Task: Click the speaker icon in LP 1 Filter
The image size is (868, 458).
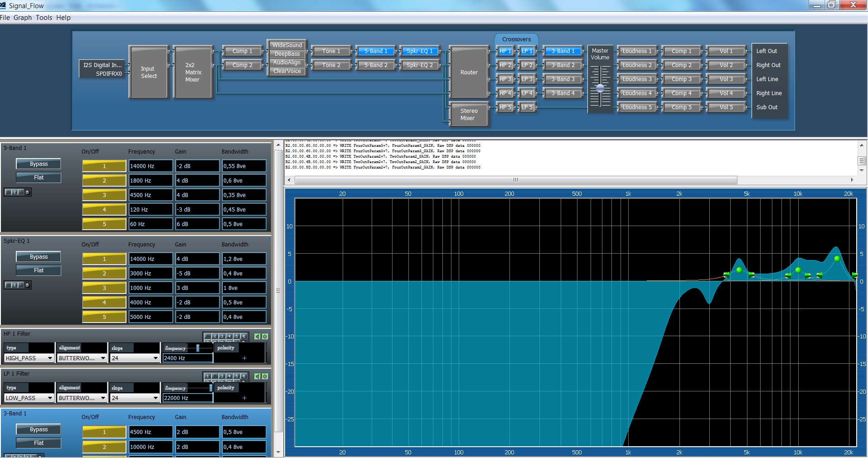Action: [x=257, y=376]
